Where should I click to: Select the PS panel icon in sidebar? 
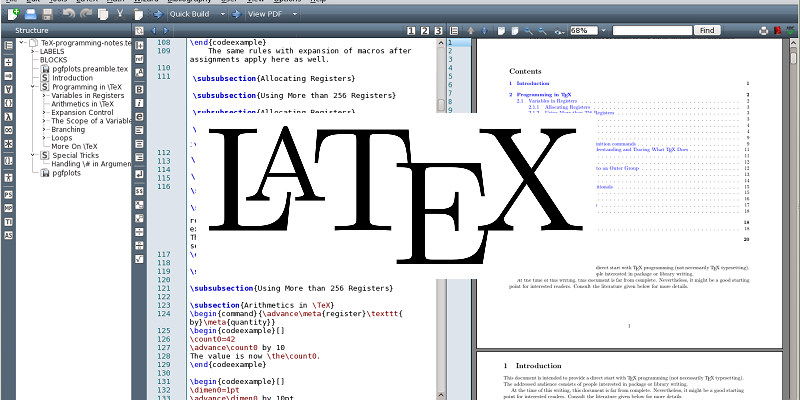(9, 193)
